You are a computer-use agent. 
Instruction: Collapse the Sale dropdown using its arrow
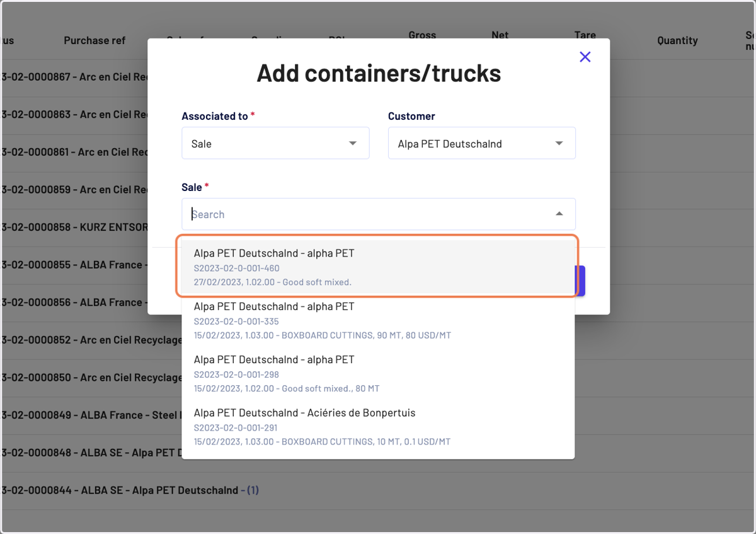(559, 214)
